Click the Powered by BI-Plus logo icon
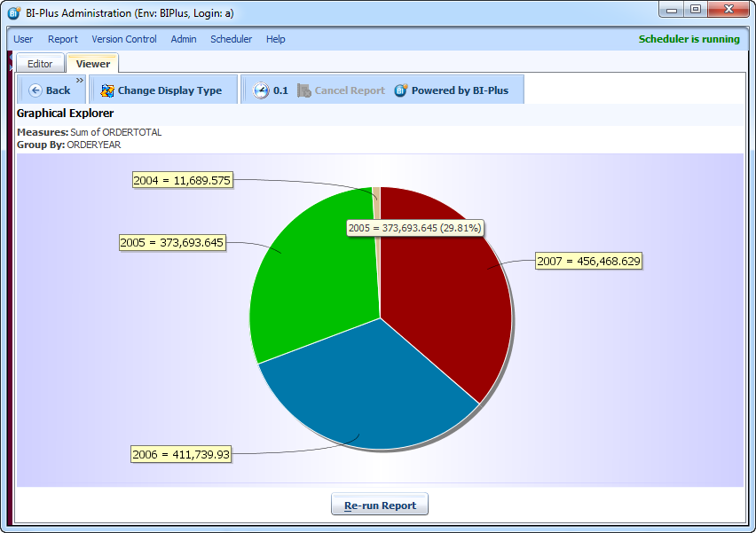 point(401,90)
